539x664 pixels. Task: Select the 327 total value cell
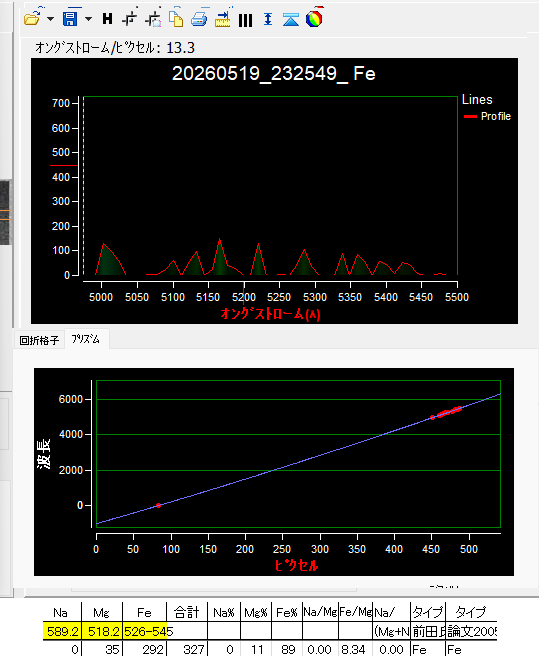pos(187,650)
